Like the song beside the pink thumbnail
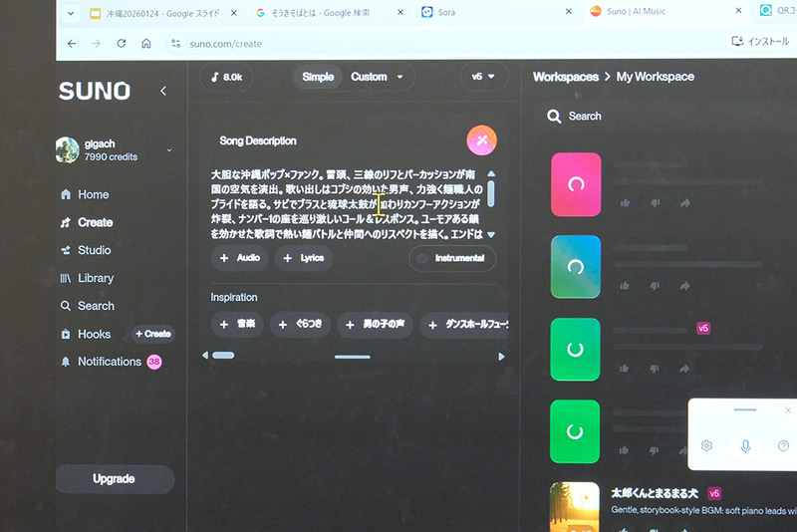 click(626, 203)
